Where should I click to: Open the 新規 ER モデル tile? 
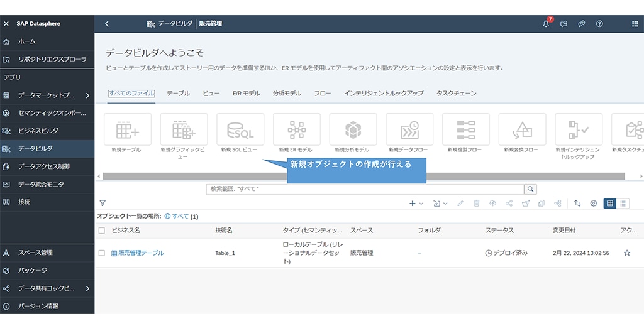[296, 129]
